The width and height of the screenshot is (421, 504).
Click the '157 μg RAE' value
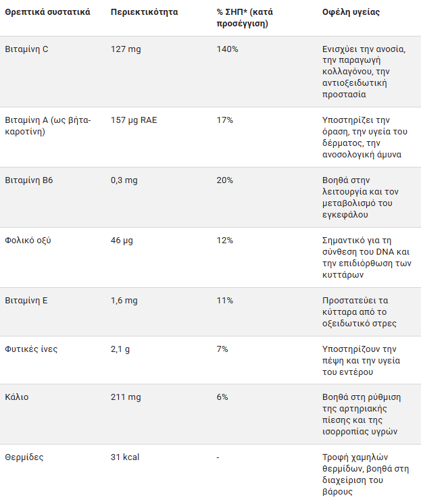134,120
